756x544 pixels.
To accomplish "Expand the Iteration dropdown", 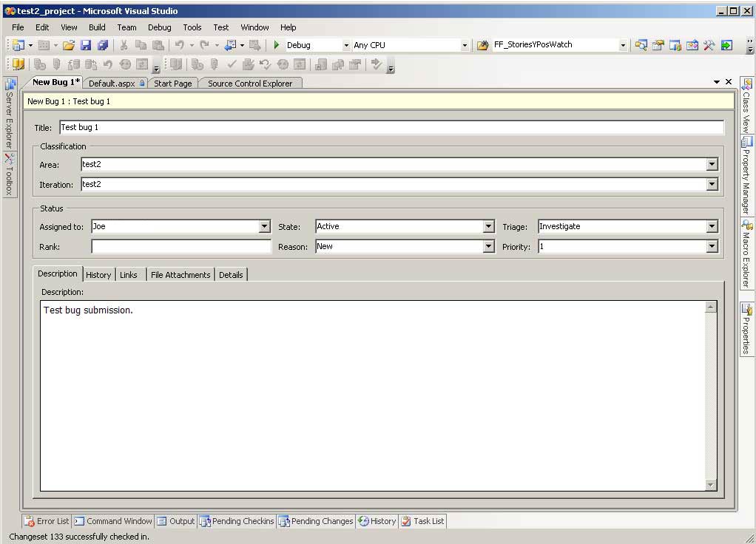I will coord(712,184).
